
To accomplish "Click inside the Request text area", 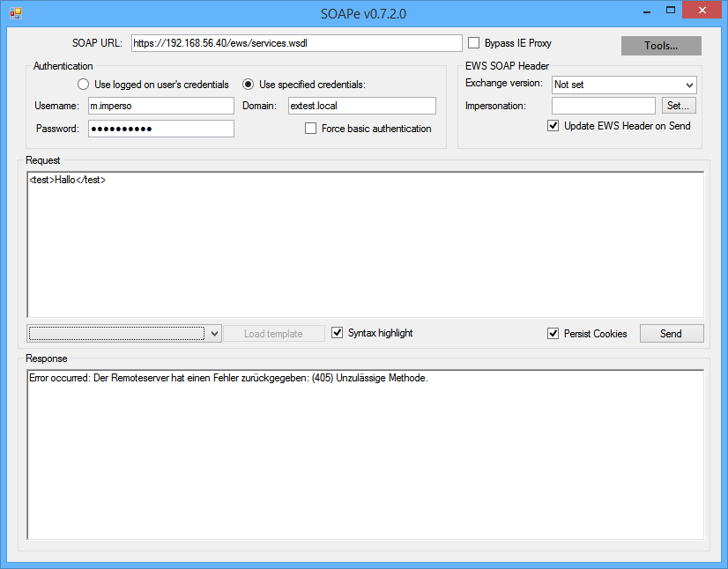I will point(366,245).
